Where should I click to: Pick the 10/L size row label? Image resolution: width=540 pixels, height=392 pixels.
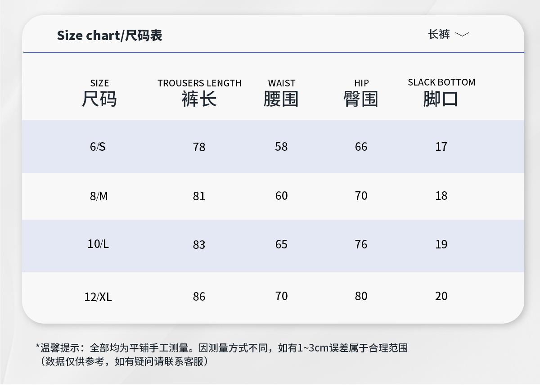98,244
